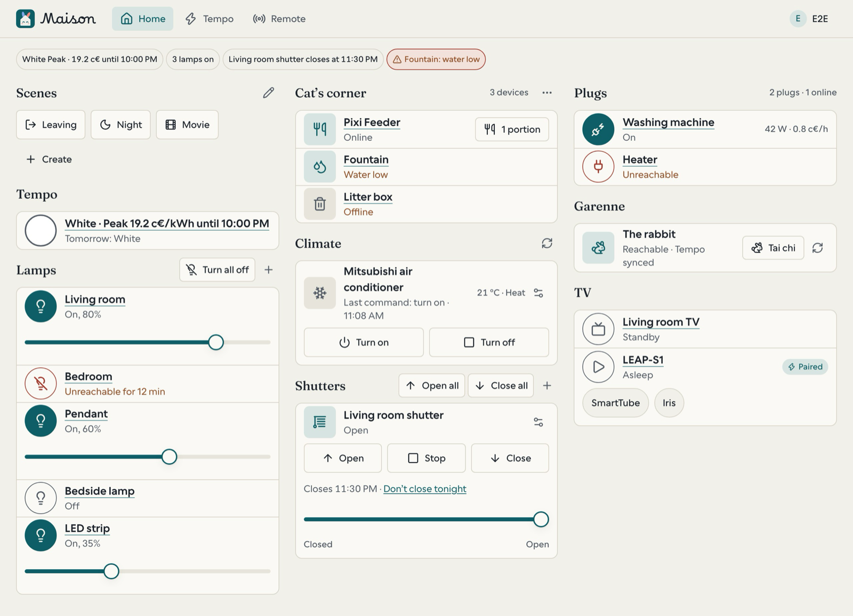Viewport: 853px width, 616px height.
Task: Open the Litter box device link
Action: click(368, 197)
